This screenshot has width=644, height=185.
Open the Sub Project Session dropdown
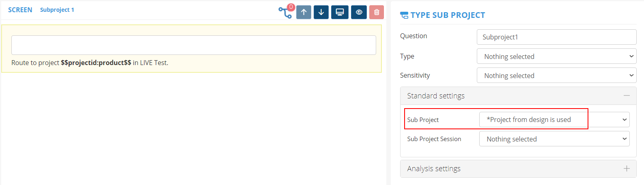click(x=554, y=139)
